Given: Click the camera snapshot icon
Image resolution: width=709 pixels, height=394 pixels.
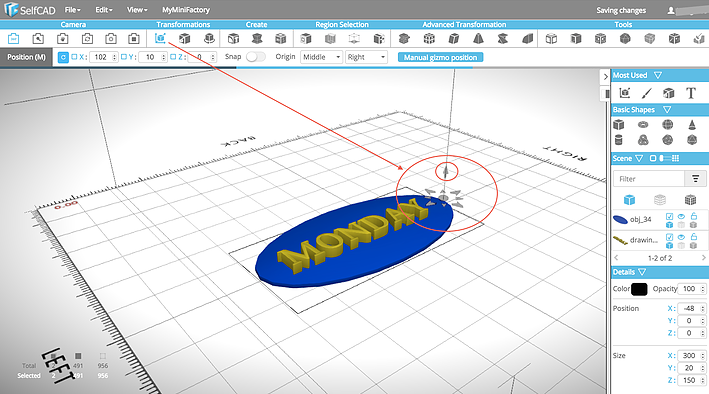Looking at the screenshot, I should 111,38.
